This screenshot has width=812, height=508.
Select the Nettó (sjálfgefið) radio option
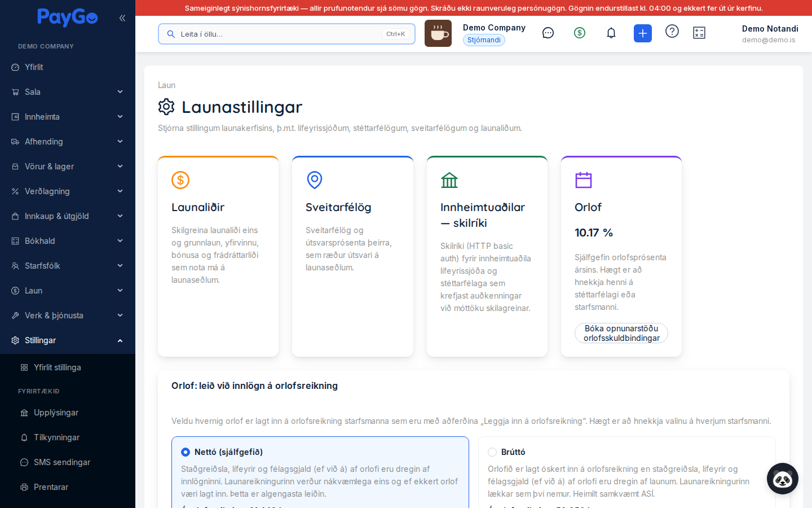(186, 452)
